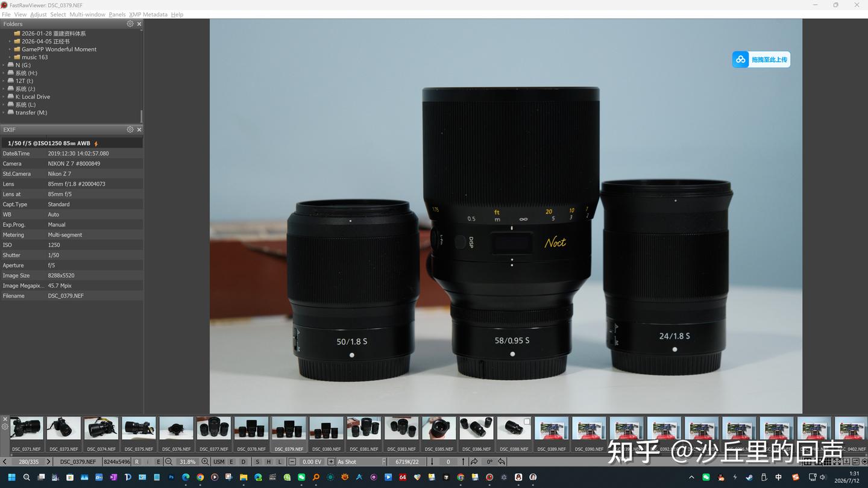
Task: Tick the checkbox on thumbnail DSC_0388.NEF
Action: tap(527, 422)
